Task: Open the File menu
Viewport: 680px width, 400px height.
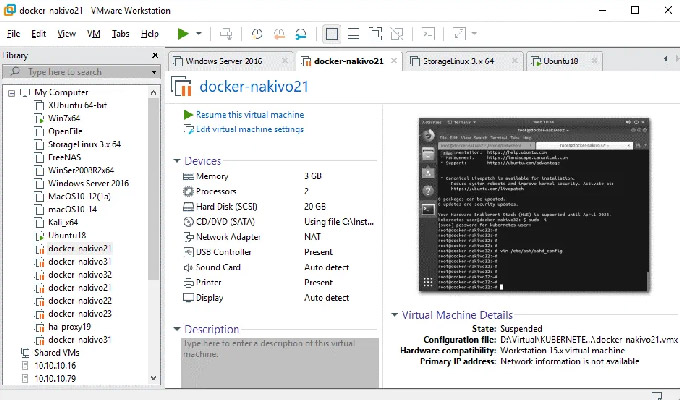Action: 13,33
